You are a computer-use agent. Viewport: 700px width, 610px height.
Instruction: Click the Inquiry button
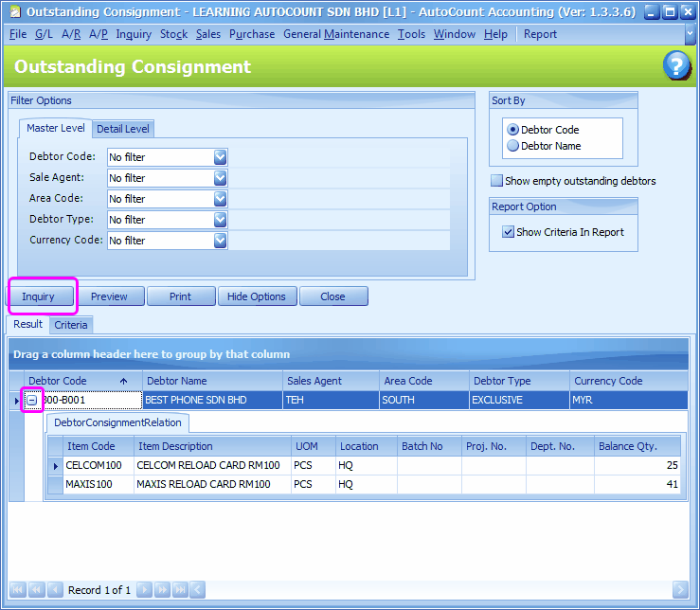coord(41,296)
